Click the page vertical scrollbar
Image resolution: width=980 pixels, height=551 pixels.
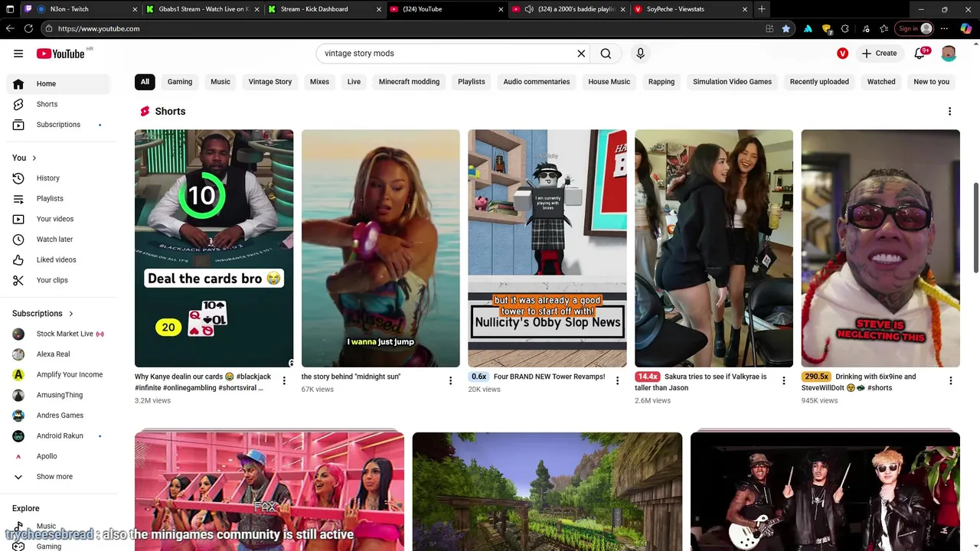click(975, 227)
